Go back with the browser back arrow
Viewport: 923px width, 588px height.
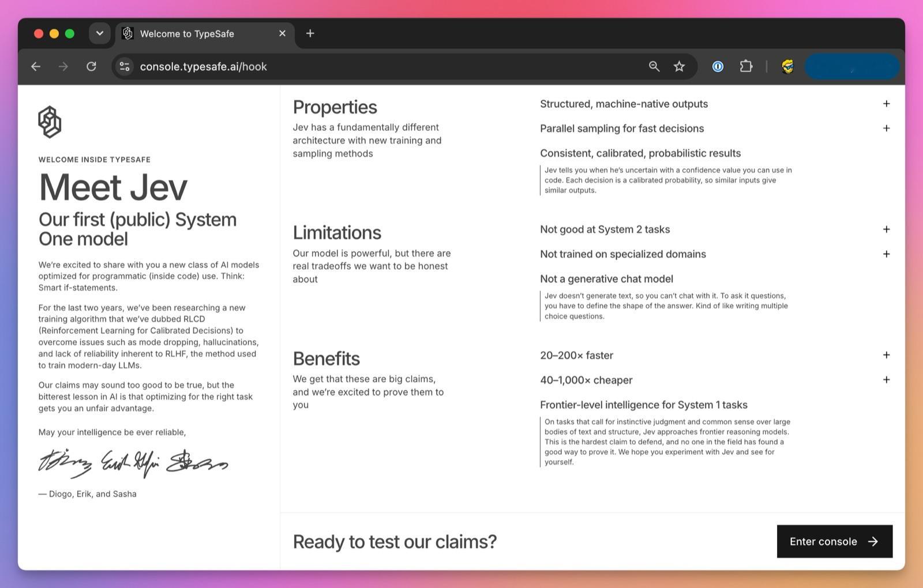(x=36, y=67)
